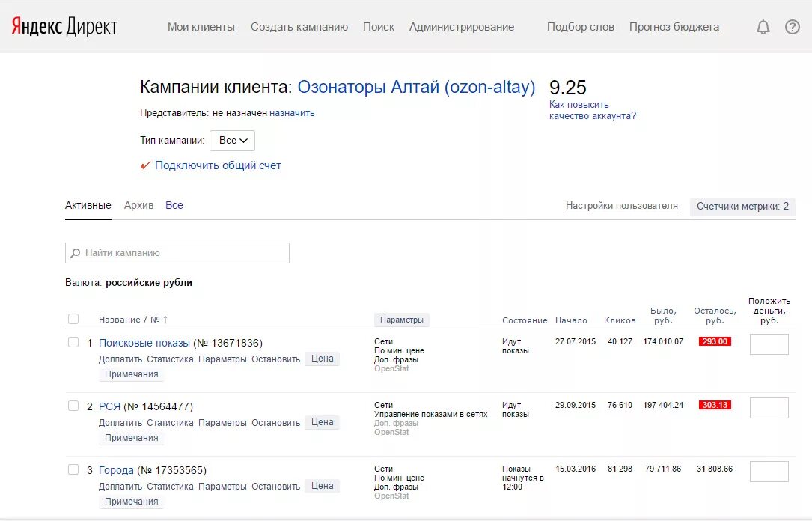Open the help question mark icon

(x=793, y=27)
